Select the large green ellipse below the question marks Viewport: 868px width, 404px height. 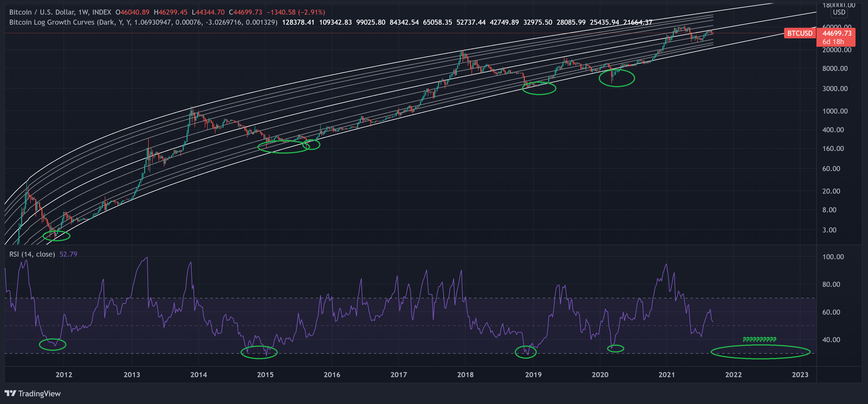click(x=761, y=352)
